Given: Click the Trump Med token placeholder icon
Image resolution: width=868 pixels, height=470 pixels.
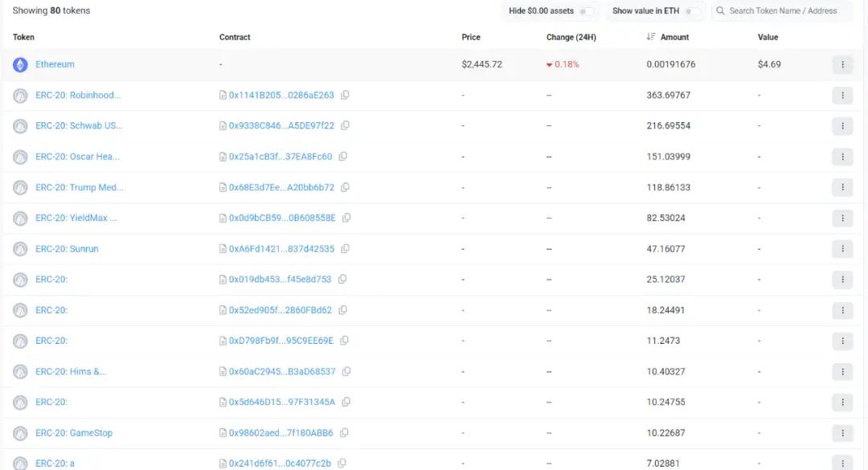Looking at the screenshot, I should click(x=20, y=188).
